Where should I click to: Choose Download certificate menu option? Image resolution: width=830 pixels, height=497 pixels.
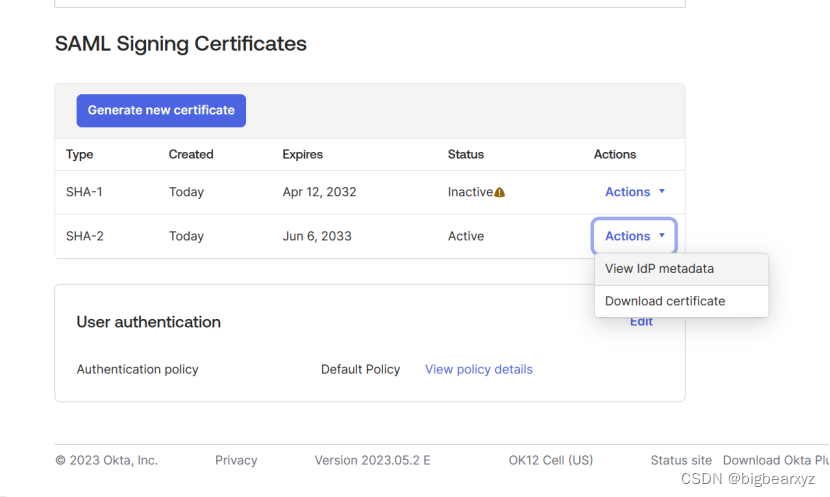tap(681, 301)
